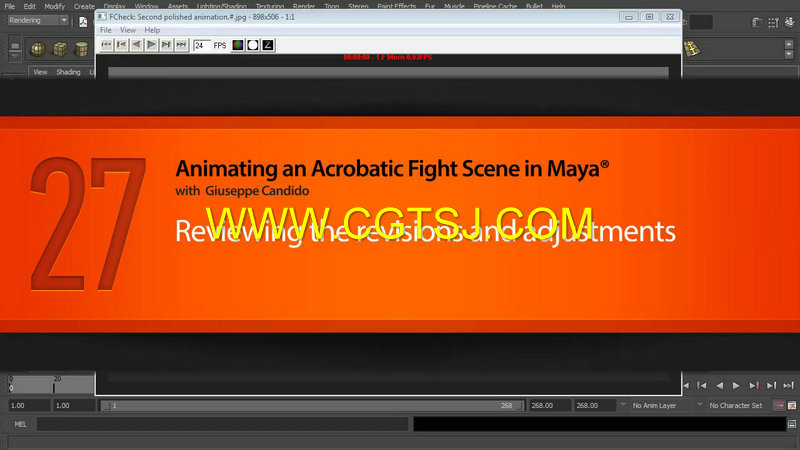Toggle the Tool Settings icon
Screen dimensions: 800x450
773,22
